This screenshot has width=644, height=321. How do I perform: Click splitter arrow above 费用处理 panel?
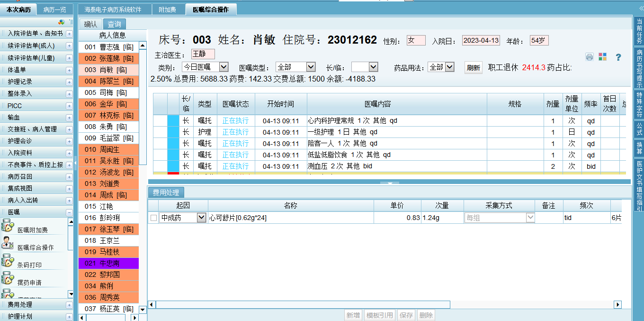390,183
